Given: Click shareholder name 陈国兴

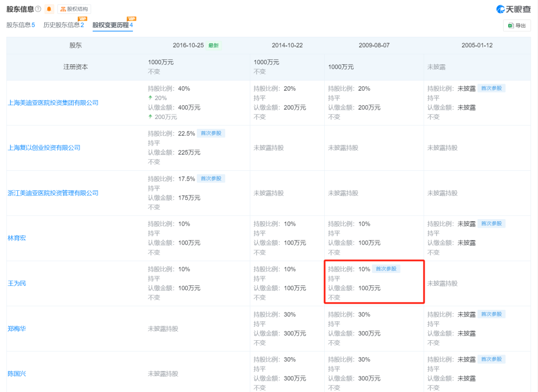Looking at the screenshot, I should (16, 374).
